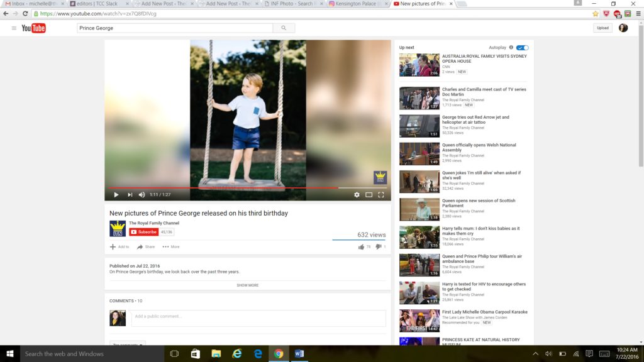
Task: Click the YouTube search magnifier button
Action: tap(284, 28)
